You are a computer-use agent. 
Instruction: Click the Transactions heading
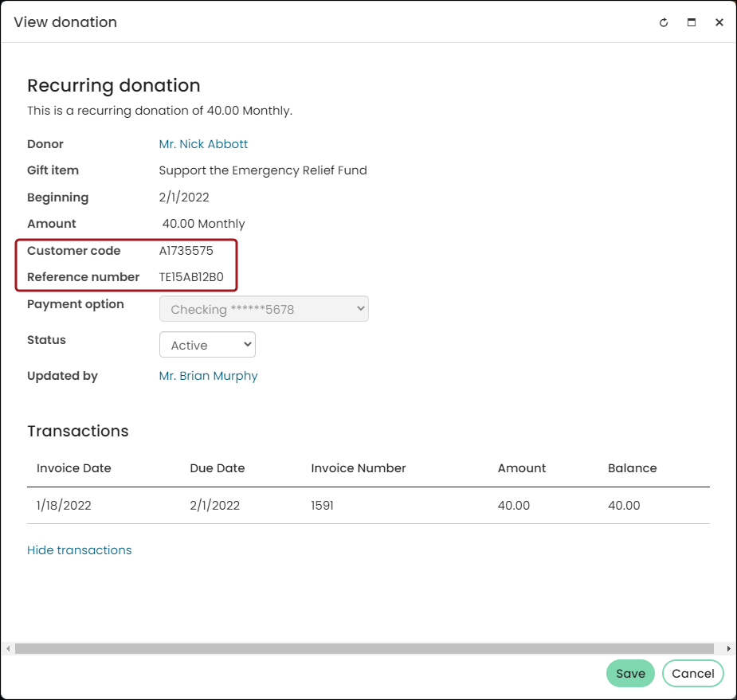(x=77, y=432)
